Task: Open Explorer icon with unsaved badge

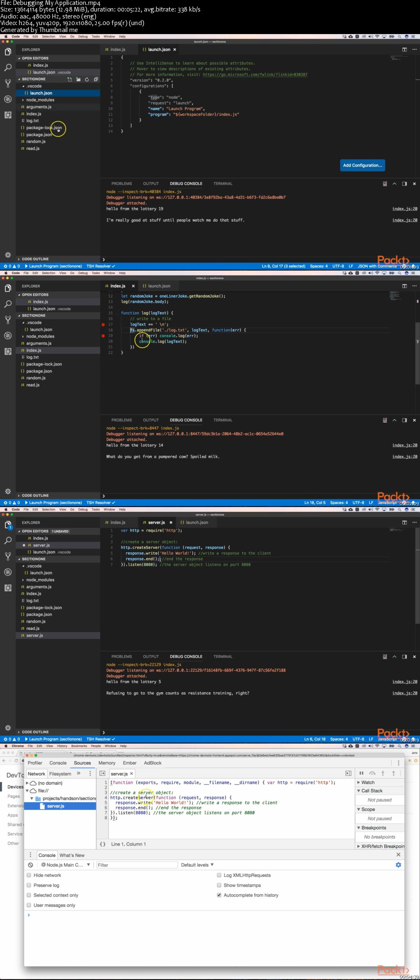Action: [x=8, y=525]
